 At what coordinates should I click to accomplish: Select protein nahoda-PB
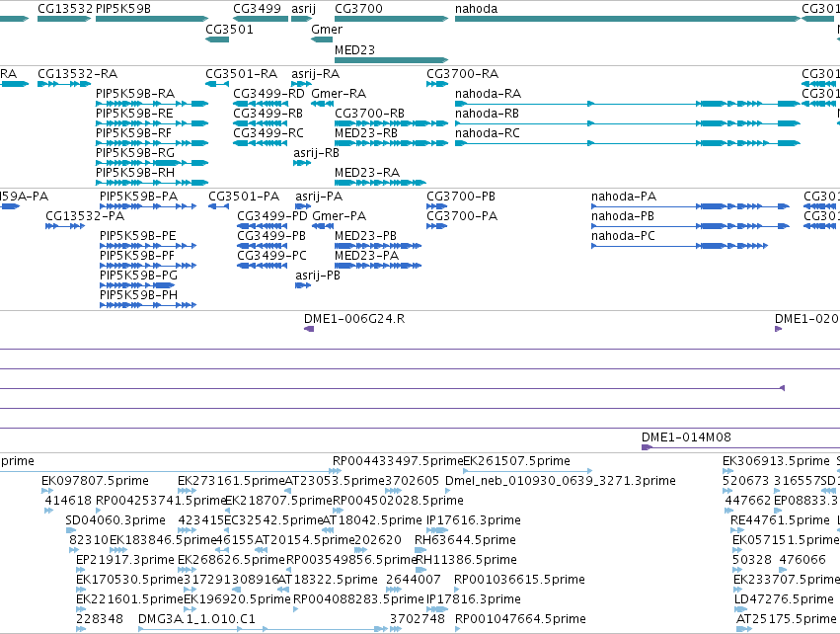tap(623, 216)
